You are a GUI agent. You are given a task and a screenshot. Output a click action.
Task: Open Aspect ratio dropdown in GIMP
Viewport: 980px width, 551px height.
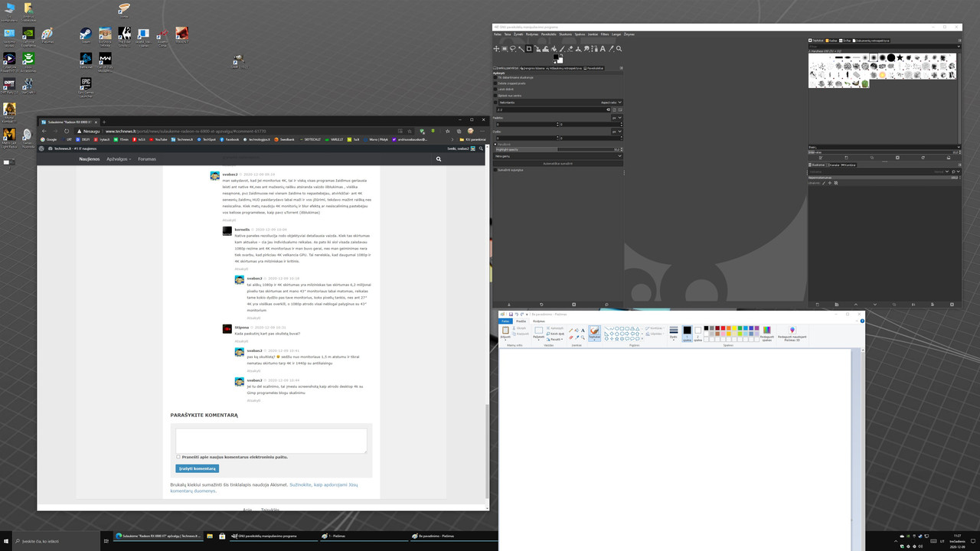[x=612, y=103]
